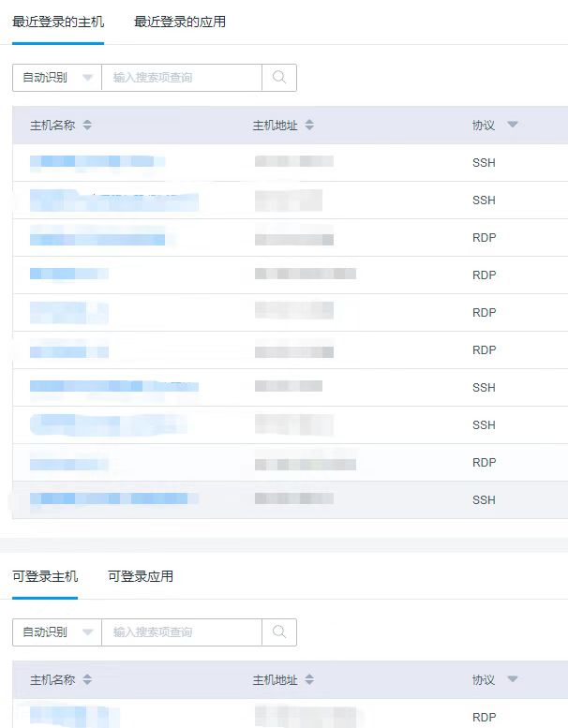Click the 主机地址 header in upper table
568x728 pixels.
pos(275,126)
